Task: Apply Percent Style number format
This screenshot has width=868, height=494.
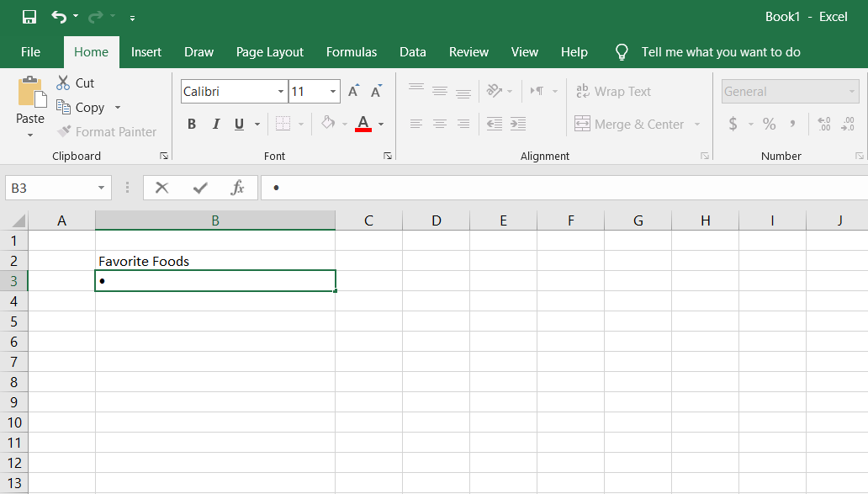Action: click(769, 124)
